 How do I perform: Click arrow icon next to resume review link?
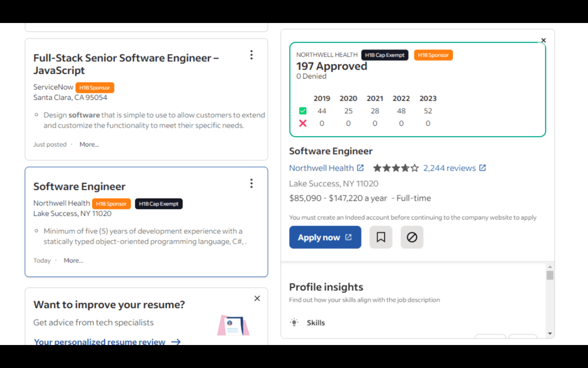pos(175,342)
